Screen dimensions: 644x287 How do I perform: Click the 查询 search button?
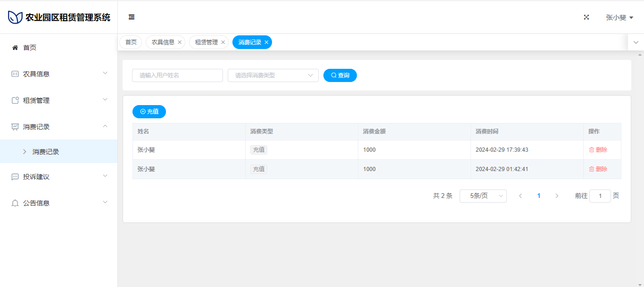tap(340, 75)
